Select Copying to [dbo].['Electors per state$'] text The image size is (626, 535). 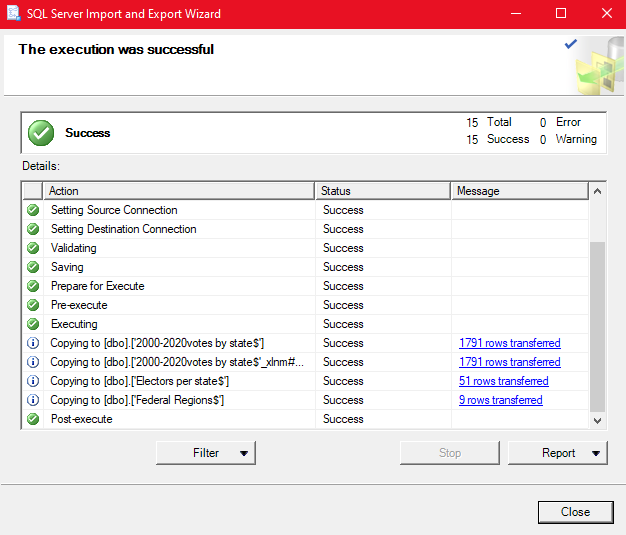[x=139, y=381]
